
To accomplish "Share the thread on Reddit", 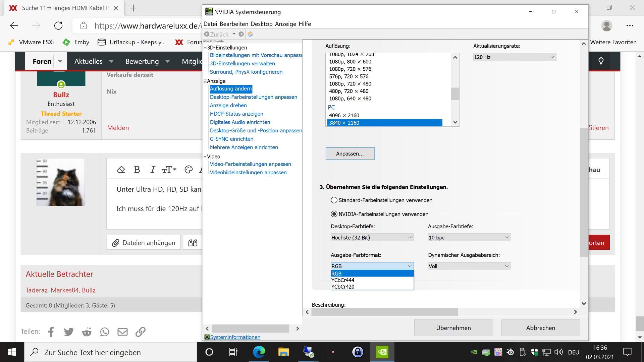I will click(87, 332).
